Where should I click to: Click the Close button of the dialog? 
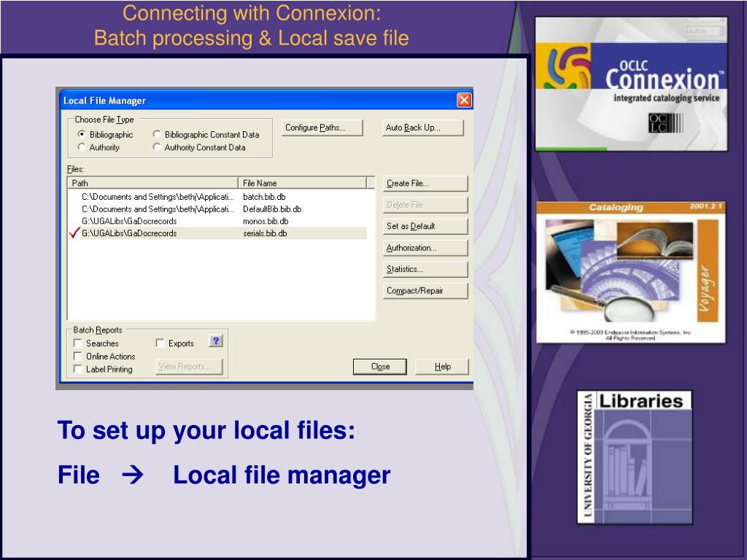(x=380, y=367)
